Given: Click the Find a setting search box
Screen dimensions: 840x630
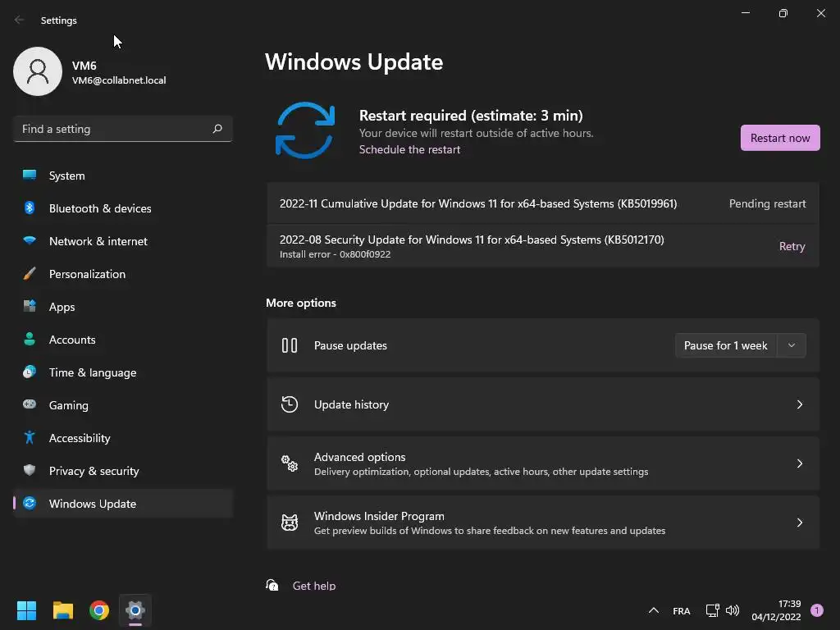Looking at the screenshot, I should click(113, 129).
